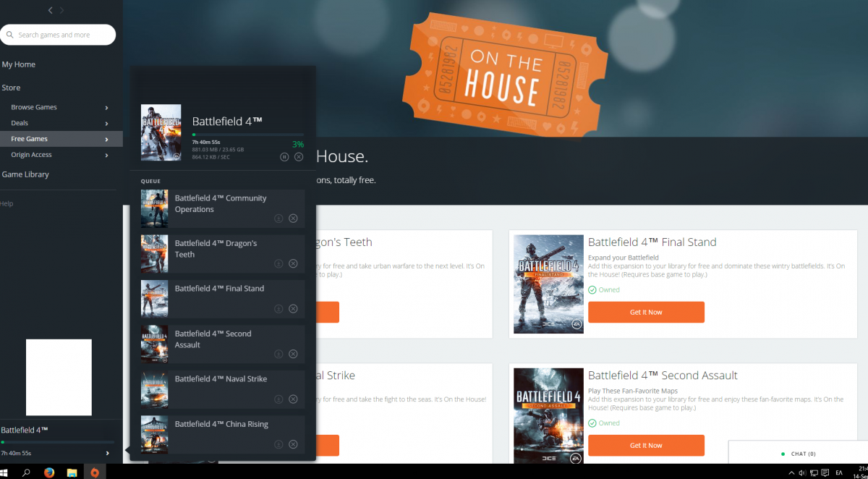Screen dimensions: 868x479
Task: Select Naval Strike thumbnail in queue
Action: tap(155, 389)
